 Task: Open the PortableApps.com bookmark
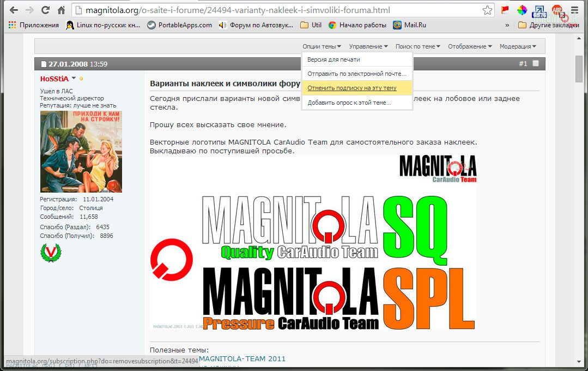(x=180, y=25)
